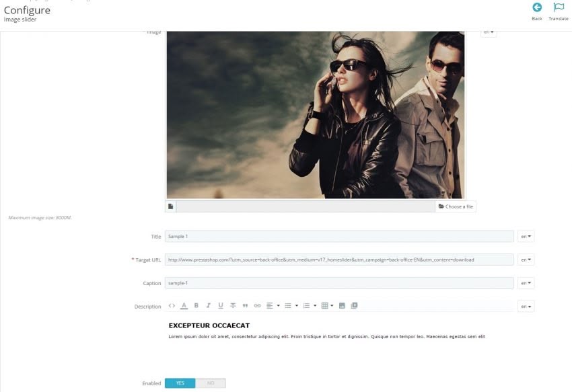The image size is (572, 392).
Task: Open the Target URL language dropdown
Action: point(526,260)
